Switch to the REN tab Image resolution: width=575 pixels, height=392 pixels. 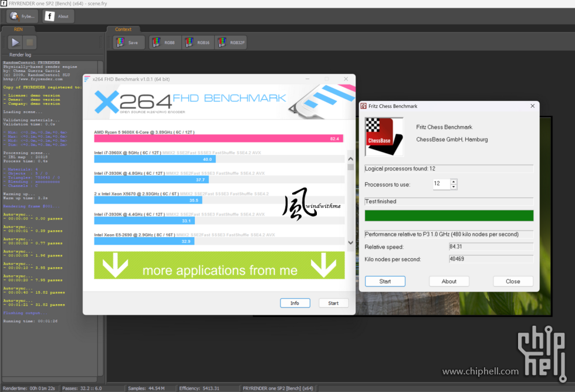[18, 29]
